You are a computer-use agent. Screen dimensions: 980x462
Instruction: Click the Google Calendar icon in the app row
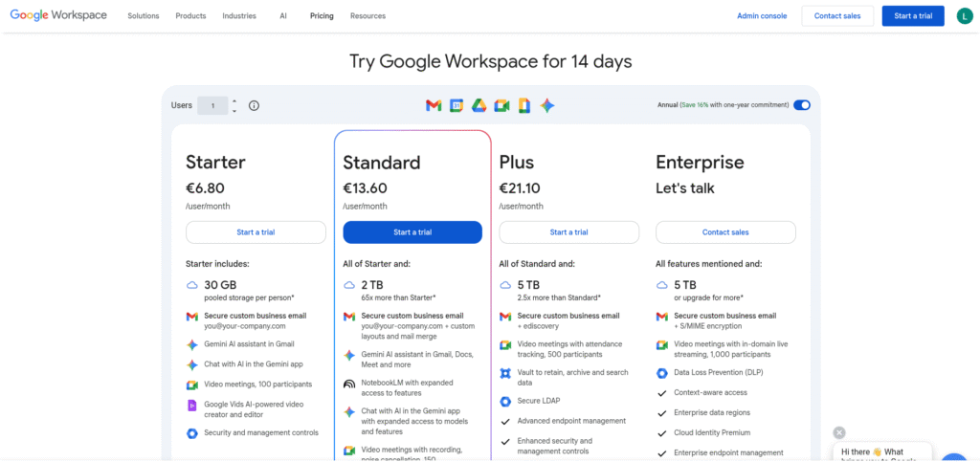click(456, 106)
